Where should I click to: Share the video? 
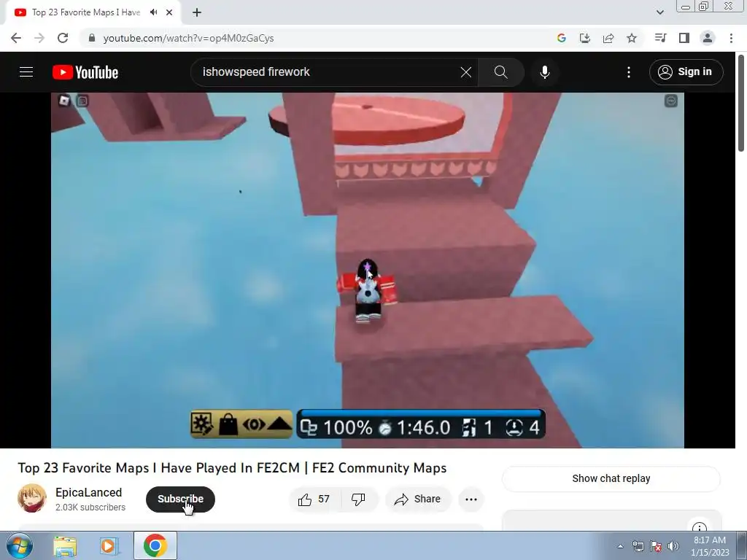417,499
